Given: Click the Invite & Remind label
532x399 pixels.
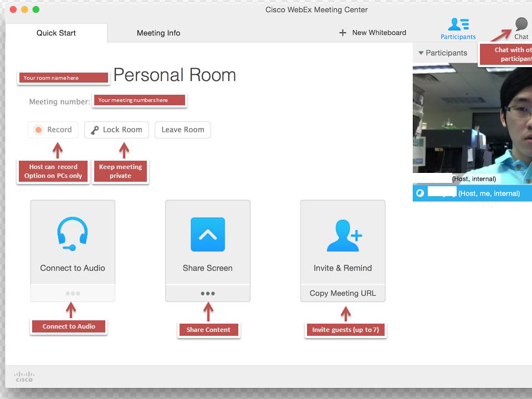Looking at the screenshot, I should click(342, 268).
